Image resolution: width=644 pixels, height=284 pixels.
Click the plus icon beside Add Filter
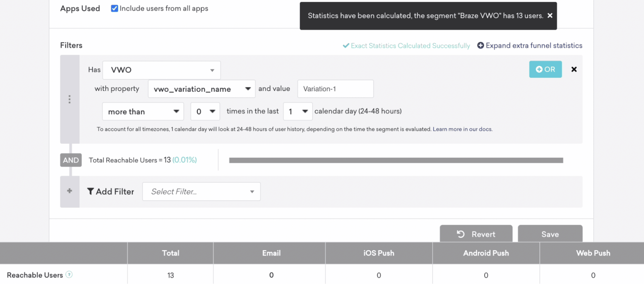pyautogui.click(x=70, y=191)
